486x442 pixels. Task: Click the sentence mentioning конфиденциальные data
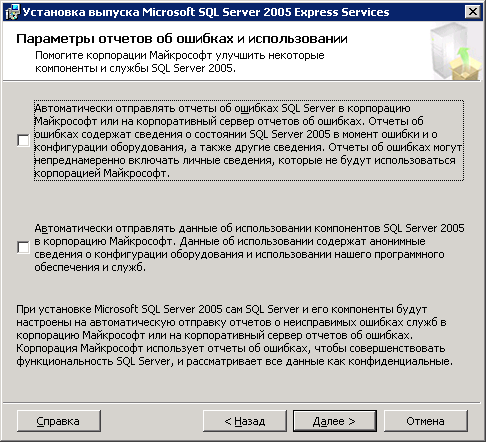click(x=234, y=355)
